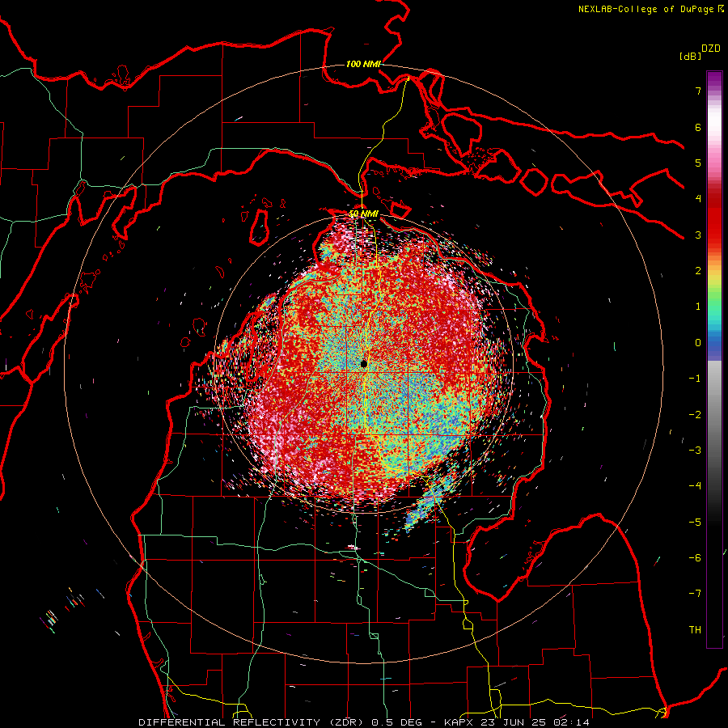Select the 1 tick on color scale
Screen dimensions: 728x728
coord(698,307)
